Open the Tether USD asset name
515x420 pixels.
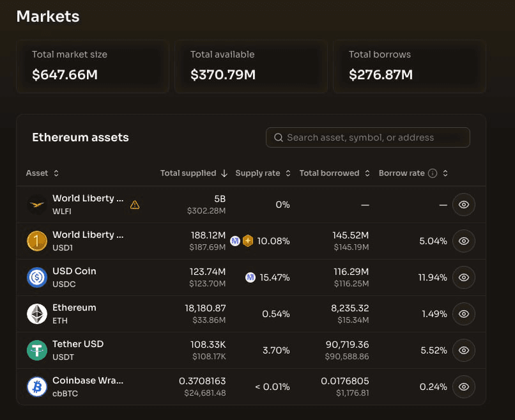point(78,344)
